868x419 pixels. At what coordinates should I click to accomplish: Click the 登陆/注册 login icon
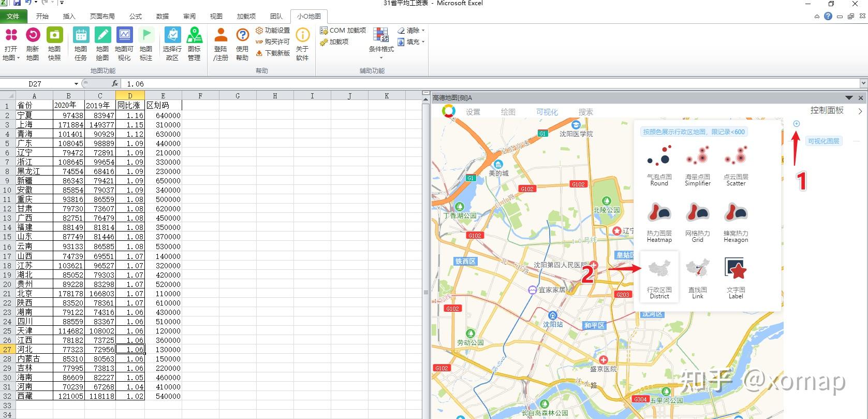coord(221,35)
